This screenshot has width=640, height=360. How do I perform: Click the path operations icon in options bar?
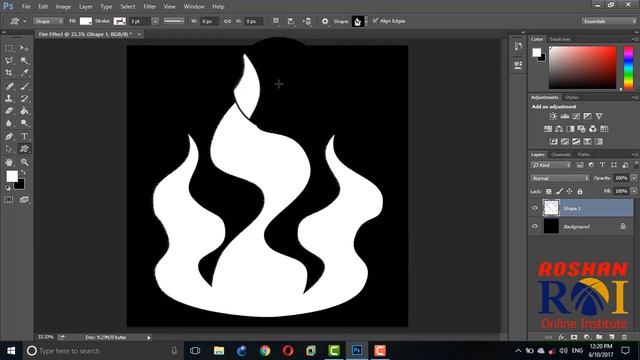click(x=276, y=21)
